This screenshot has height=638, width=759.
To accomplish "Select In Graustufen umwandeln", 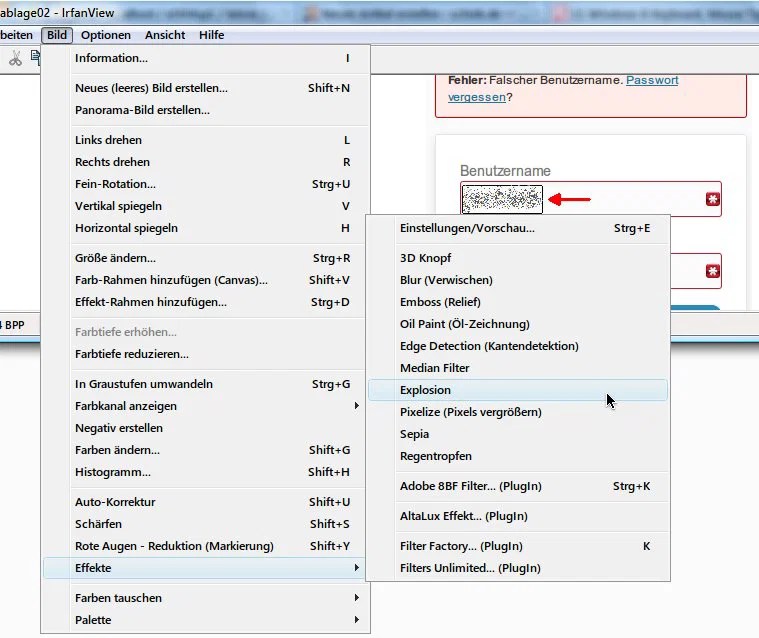I will point(206,384).
